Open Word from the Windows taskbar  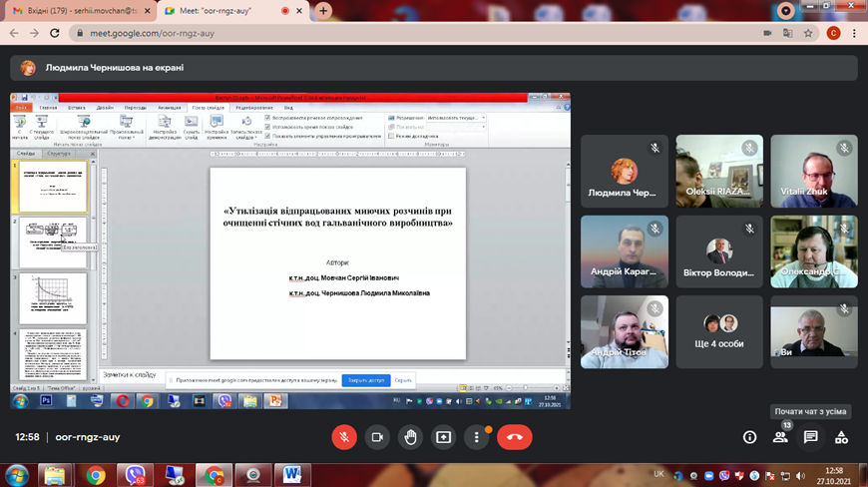[x=292, y=475]
